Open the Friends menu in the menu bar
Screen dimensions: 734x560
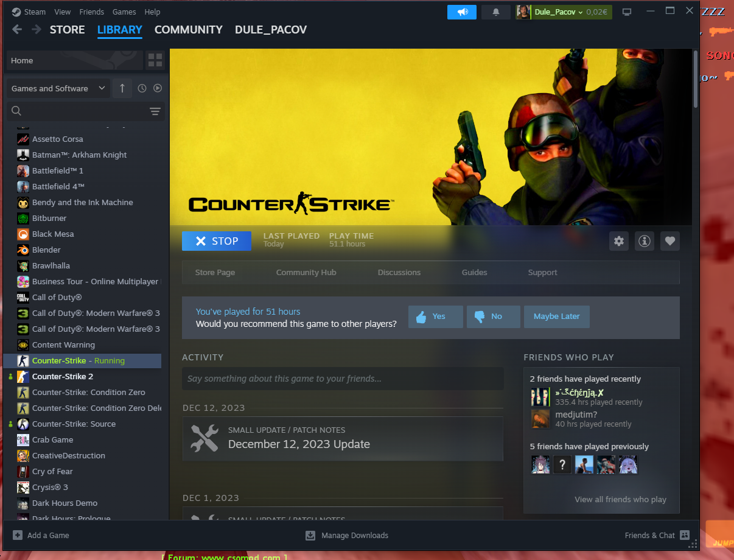[91, 12]
